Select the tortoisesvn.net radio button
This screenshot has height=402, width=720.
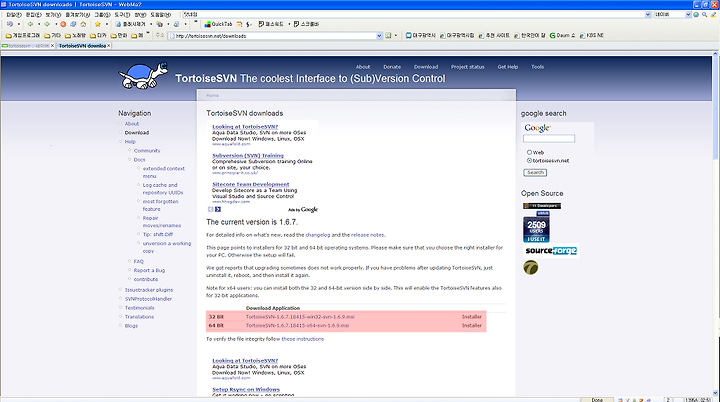pos(529,160)
